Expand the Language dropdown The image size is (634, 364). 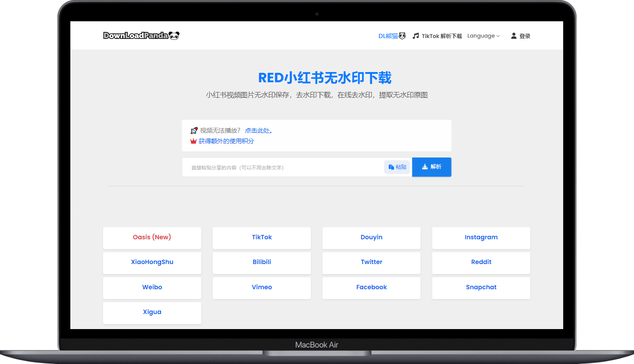(x=483, y=36)
